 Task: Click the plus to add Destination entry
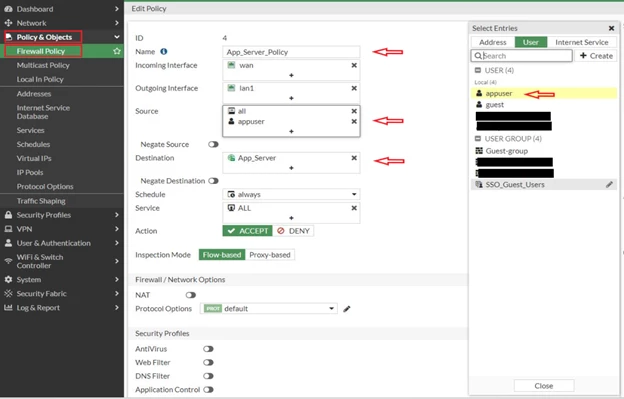pos(291,168)
